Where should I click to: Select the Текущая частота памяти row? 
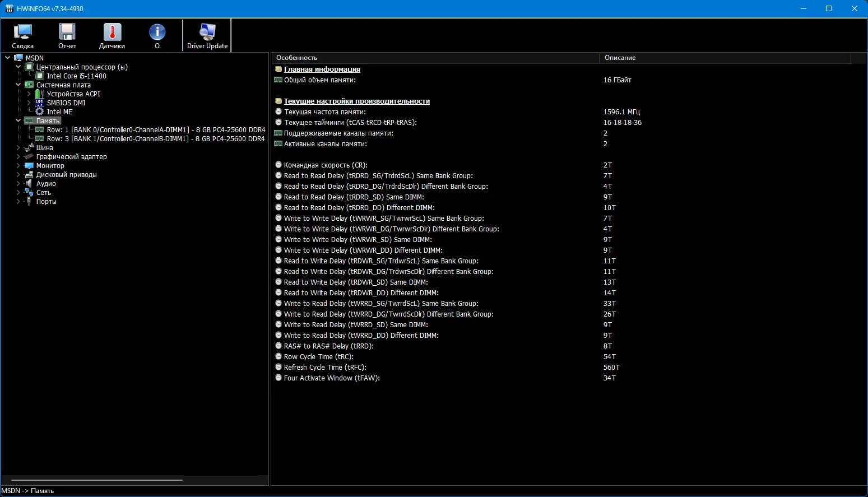tap(568, 112)
